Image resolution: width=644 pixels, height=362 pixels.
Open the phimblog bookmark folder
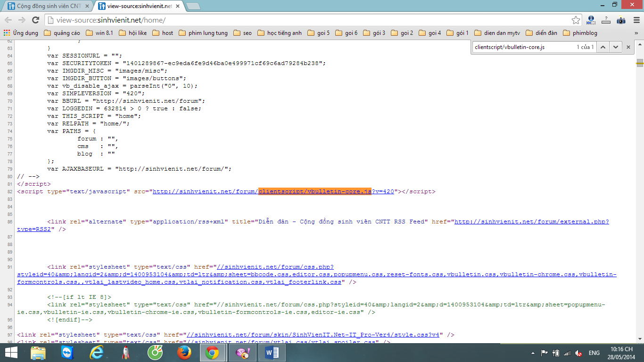click(579, 33)
